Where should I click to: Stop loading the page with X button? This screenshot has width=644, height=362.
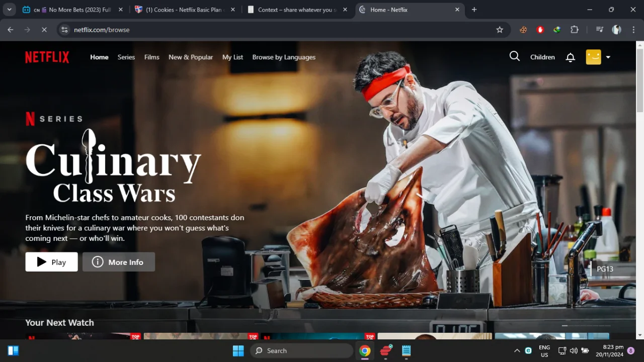(x=44, y=30)
